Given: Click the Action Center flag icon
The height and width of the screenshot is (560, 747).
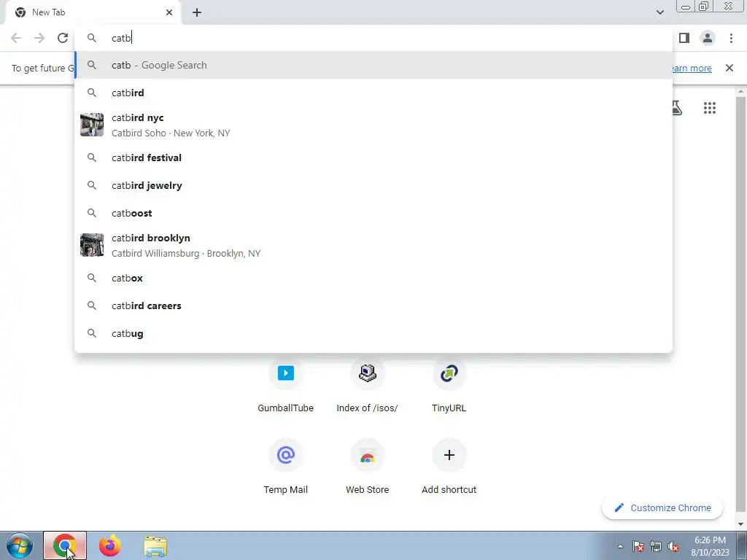Looking at the screenshot, I should (x=638, y=546).
